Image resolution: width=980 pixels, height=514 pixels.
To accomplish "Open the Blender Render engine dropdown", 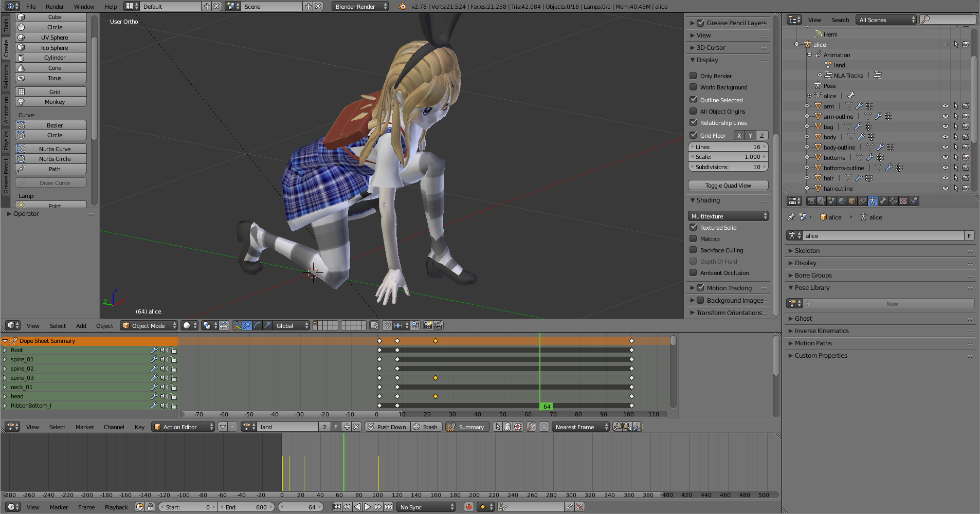I will 360,6.
